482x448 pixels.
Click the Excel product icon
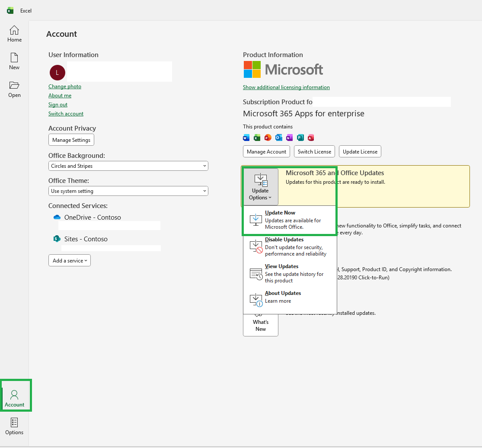click(257, 138)
